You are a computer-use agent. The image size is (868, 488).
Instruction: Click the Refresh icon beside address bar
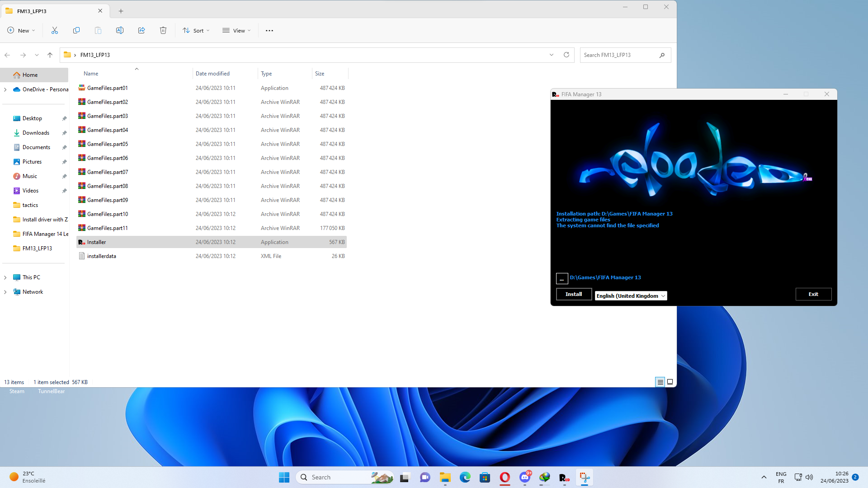pyautogui.click(x=566, y=55)
